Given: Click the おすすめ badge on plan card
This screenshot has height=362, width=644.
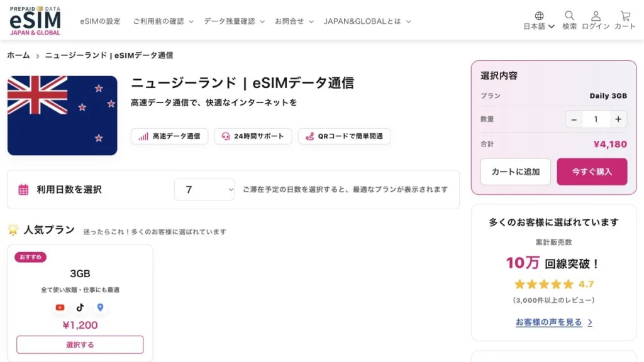Looking at the screenshot, I should pyautogui.click(x=30, y=257).
